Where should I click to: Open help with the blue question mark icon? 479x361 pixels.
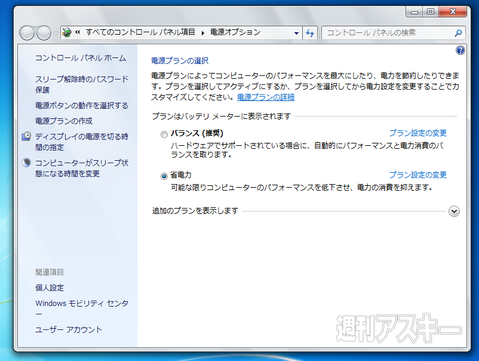(x=460, y=50)
